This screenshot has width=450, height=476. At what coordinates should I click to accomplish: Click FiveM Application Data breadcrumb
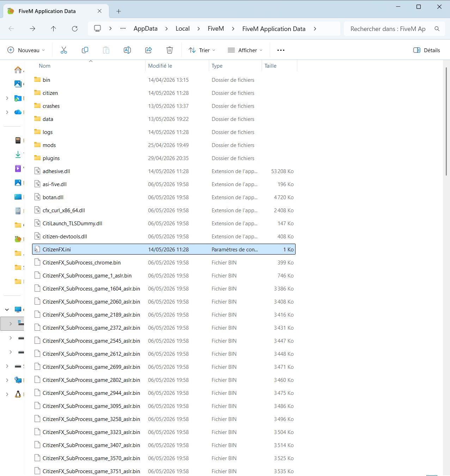(274, 29)
